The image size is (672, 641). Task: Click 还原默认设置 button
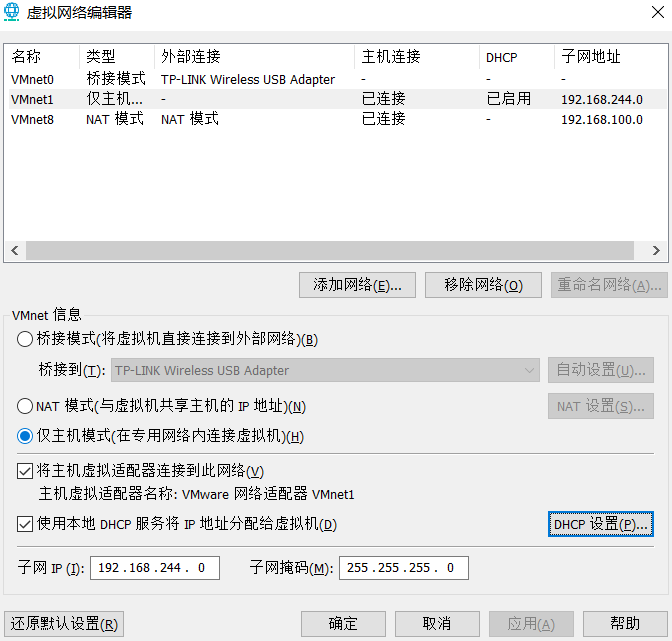point(64,624)
